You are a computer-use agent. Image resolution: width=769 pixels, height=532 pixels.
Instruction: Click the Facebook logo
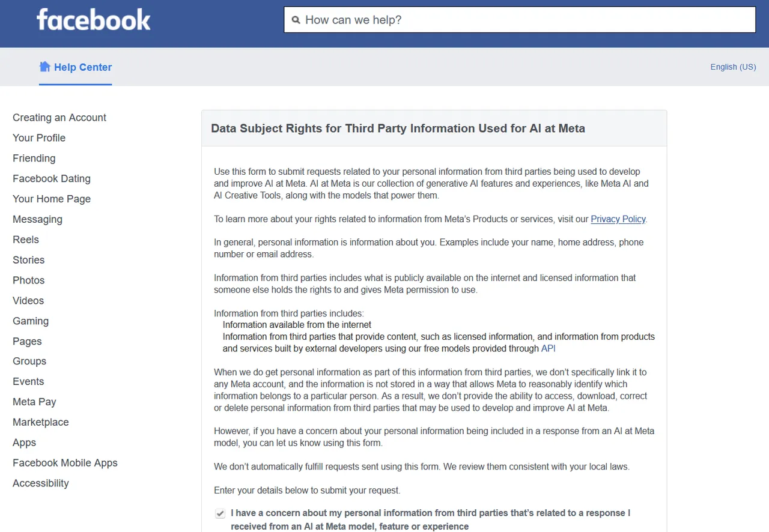click(x=94, y=20)
